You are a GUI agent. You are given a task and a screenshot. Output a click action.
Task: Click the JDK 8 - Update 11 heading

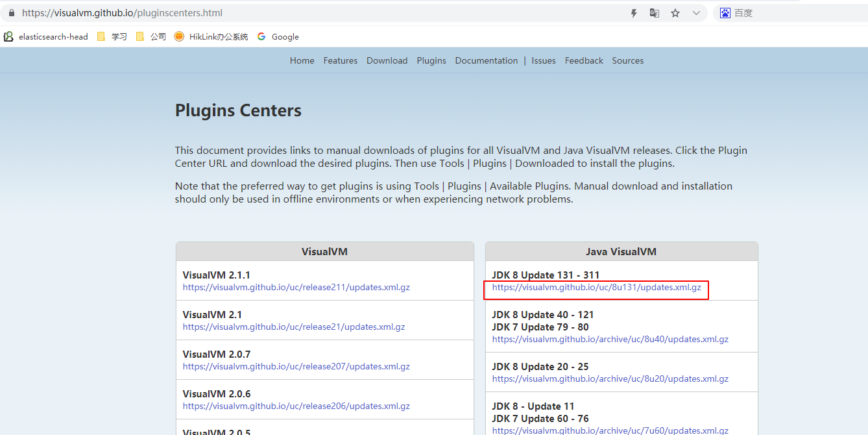point(533,406)
